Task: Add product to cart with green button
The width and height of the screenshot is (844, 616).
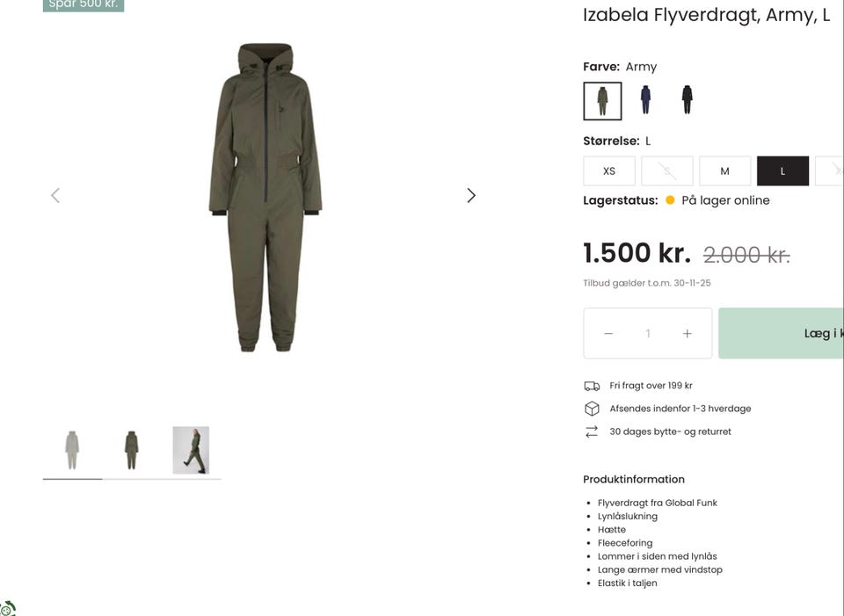Action: click(x=782, y=333)
